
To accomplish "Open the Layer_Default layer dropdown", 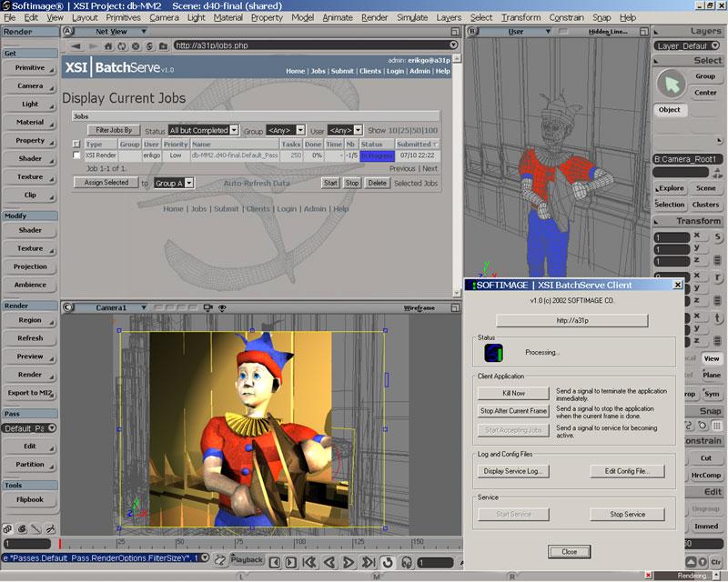I will click(x=715, y=45).
